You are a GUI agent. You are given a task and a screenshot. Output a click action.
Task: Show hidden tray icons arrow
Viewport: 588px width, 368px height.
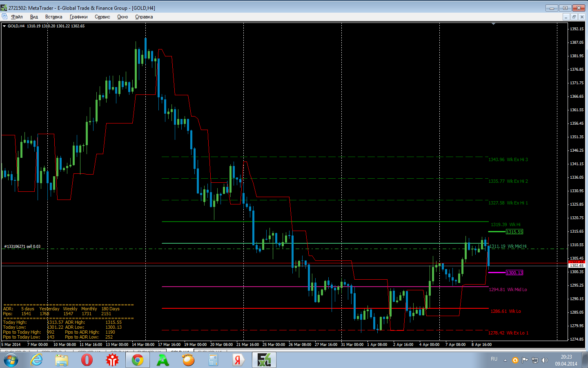coord(505,360)
